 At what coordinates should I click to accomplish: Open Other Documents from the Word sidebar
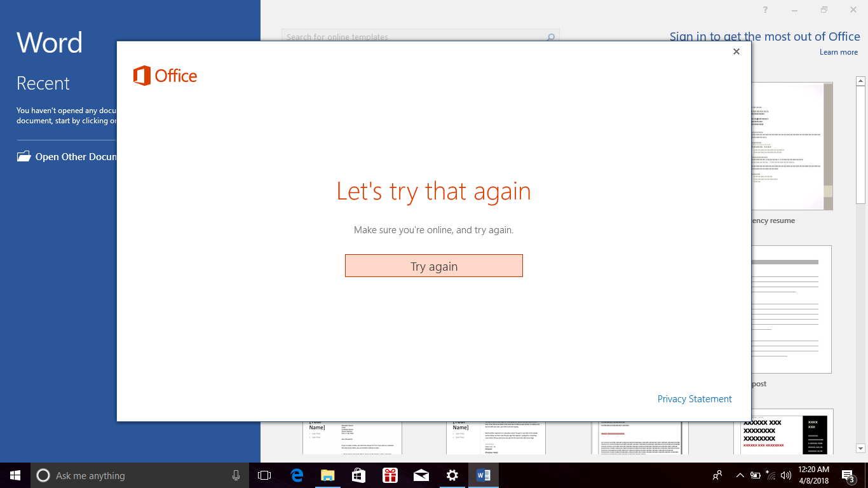(x=76, y=157)
